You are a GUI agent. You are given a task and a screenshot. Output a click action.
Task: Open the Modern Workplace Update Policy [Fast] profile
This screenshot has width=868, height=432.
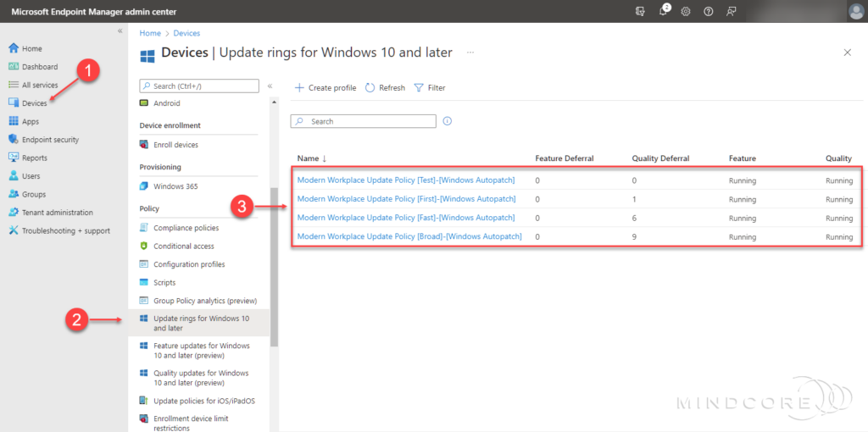pyautogui.click(x=406, y=218)
